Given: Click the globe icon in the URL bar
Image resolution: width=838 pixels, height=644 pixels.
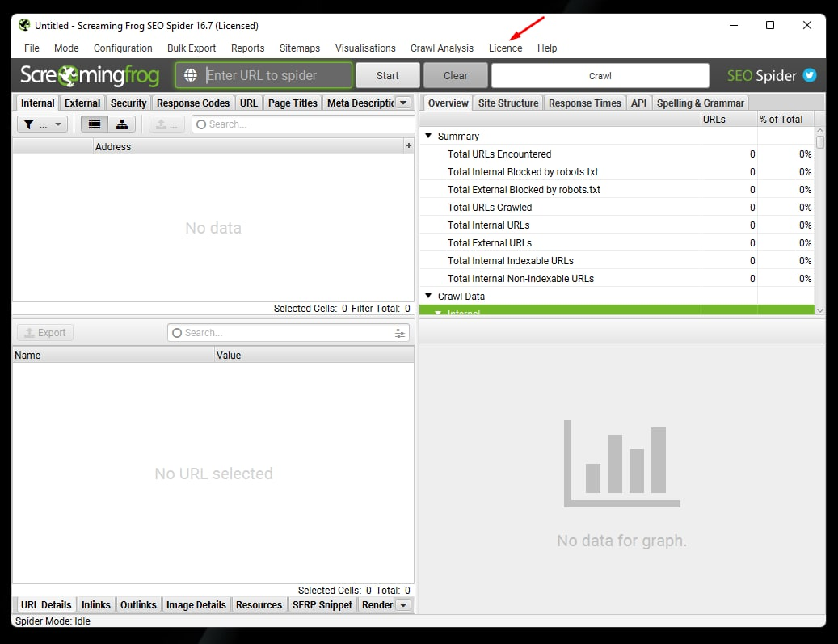Looking at the screenshot, I should 190,75.
